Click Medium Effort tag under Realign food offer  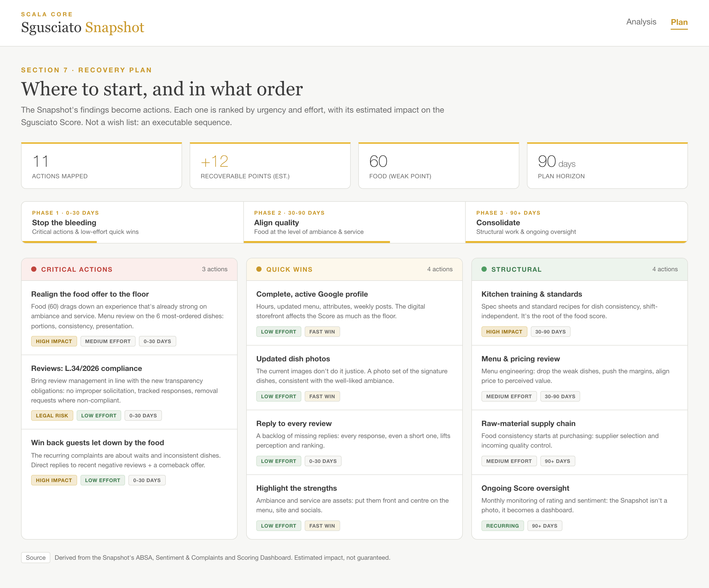pyautogui.click(x=108, y=341)
